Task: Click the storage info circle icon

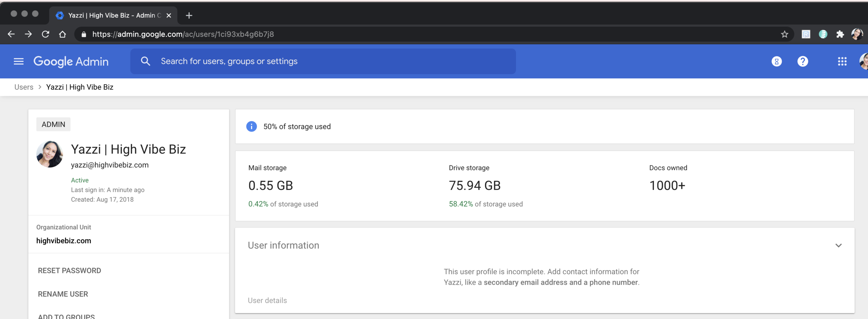Action: 251,126
